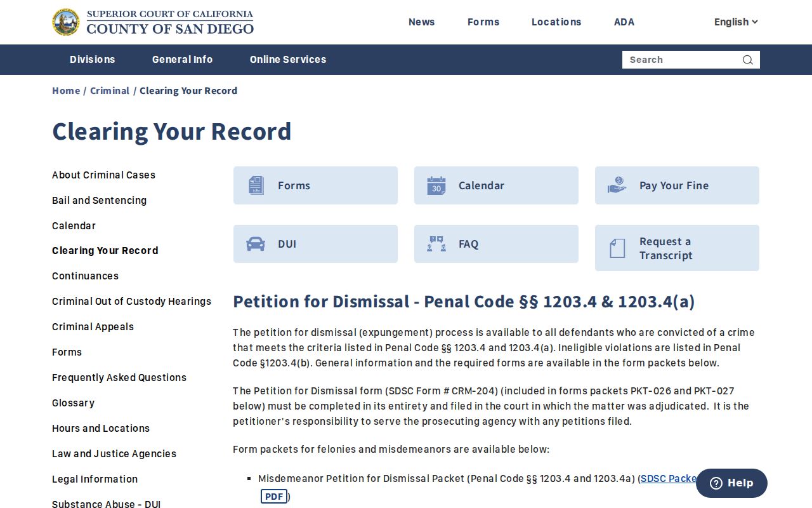
Task: Click the search magnifier icon
Action: (x=748, y=60)
